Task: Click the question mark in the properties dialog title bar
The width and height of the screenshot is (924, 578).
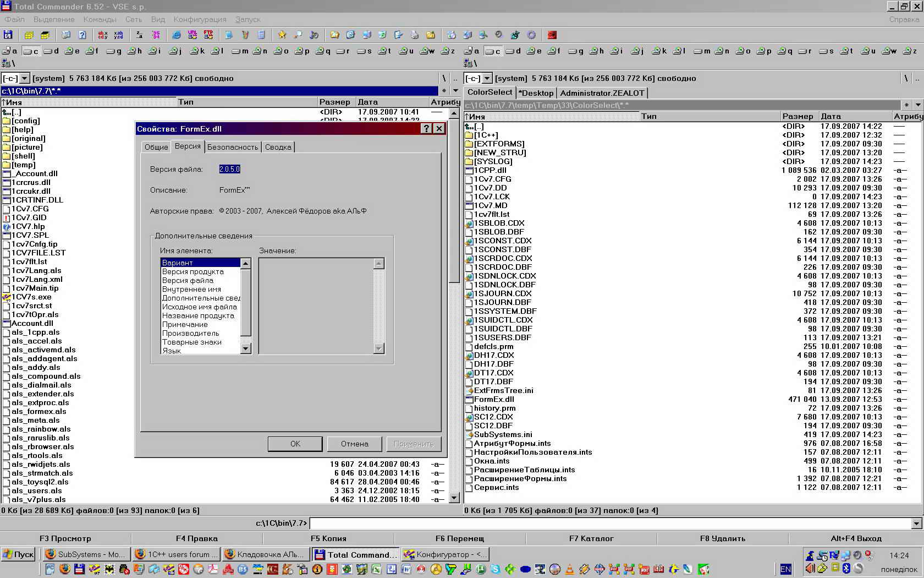Action: click(x=426, y=128)
